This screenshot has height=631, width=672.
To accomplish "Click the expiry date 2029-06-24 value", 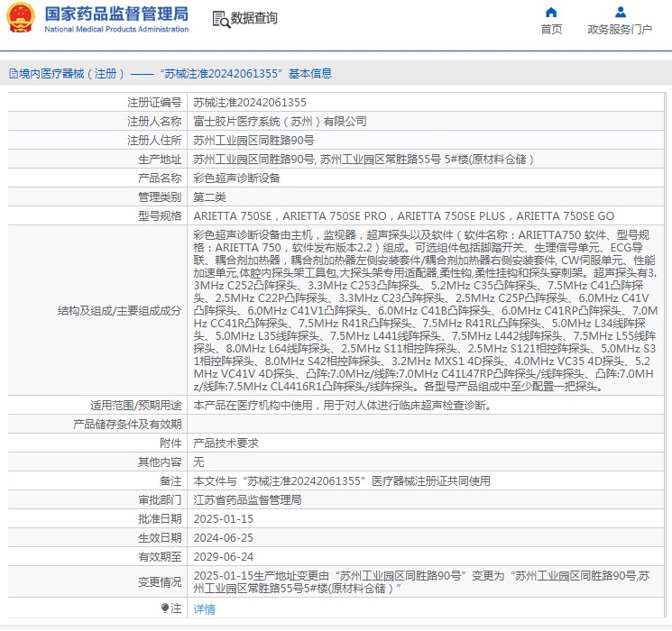I will (224, 557).
